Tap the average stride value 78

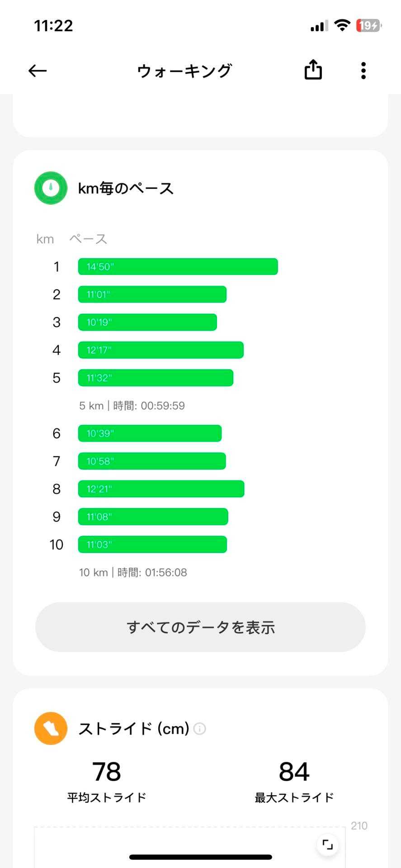point(107,772)
